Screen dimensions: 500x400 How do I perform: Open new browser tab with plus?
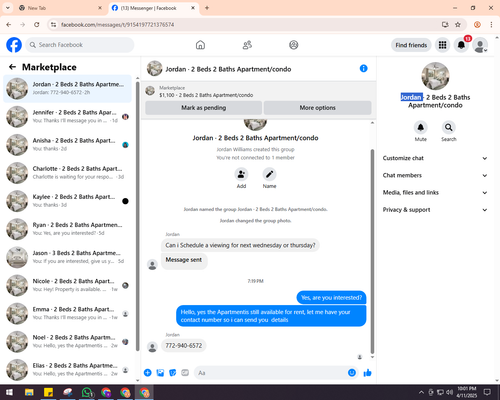click(x=207, y=8)
